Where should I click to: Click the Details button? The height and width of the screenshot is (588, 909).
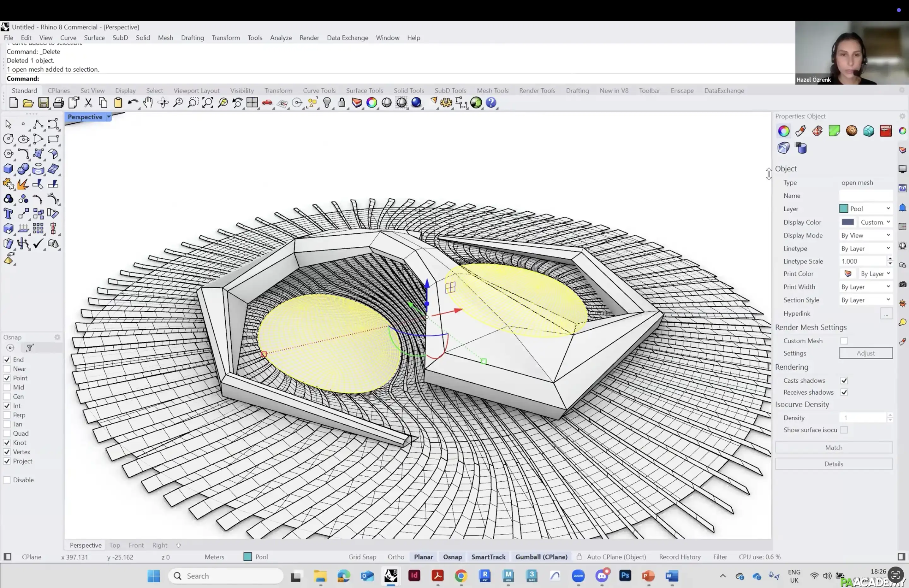(x=833, y=464)
